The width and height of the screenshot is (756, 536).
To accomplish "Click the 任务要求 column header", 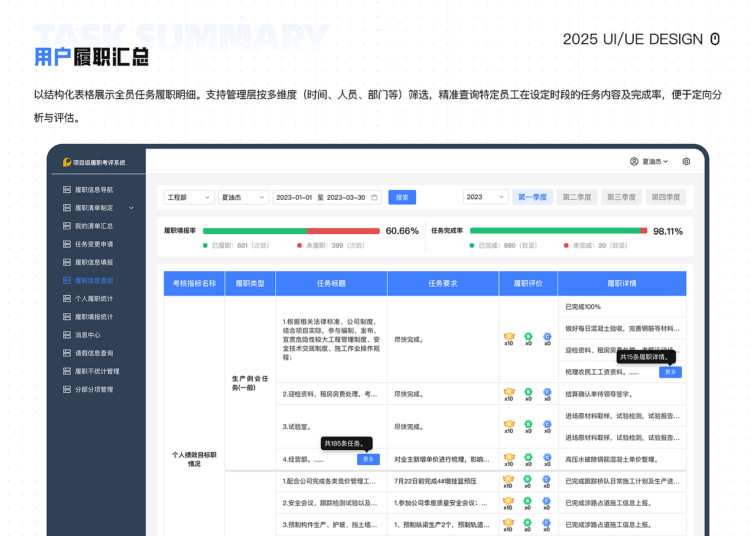I will pyautogui.click(x=443, y=284).
